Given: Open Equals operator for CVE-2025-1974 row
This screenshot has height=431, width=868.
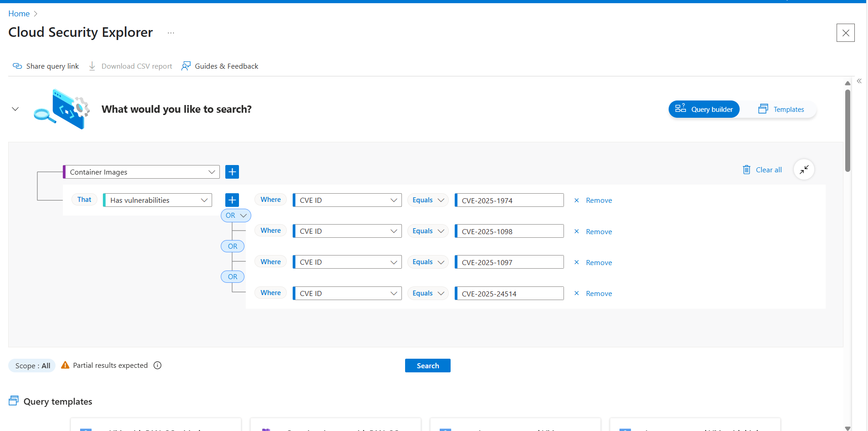Looking at the screenshot, I should coord(428,200).
